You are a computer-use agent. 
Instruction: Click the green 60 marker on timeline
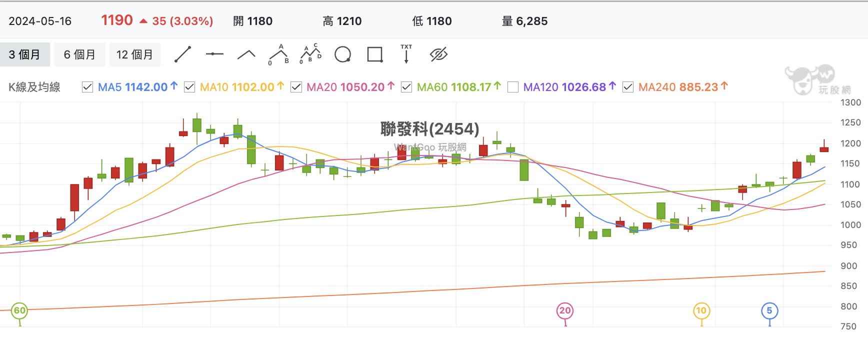coord(19,311)
